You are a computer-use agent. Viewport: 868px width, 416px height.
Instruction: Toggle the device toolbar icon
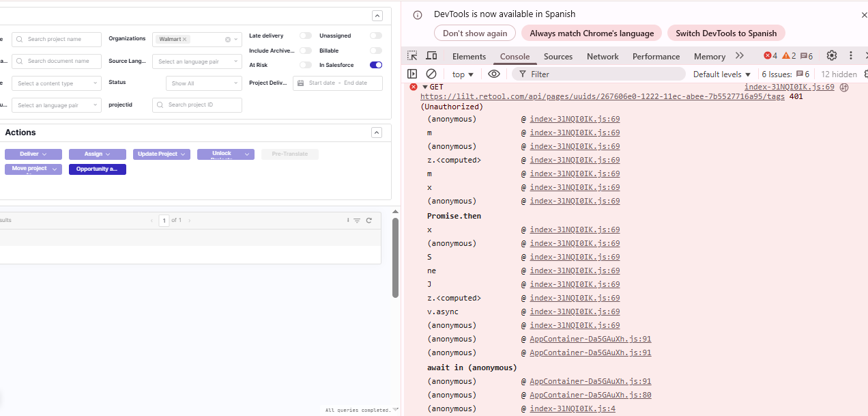click(431, 56)
